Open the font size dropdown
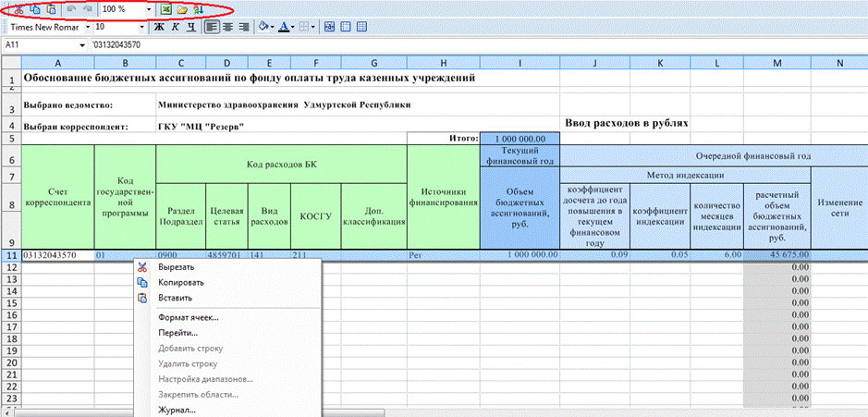The height and width of the screenshot is (417, 868). point(145,27)
